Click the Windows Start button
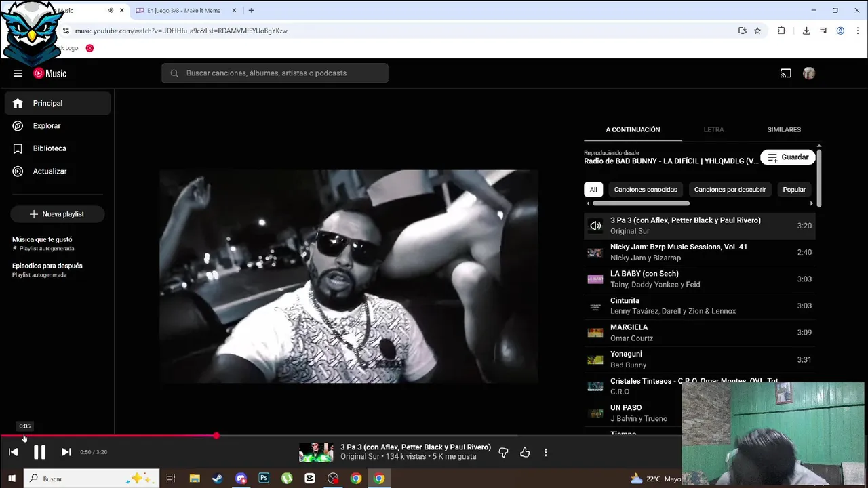Viewport: 868px width, 488px height. tap(12, 479)
